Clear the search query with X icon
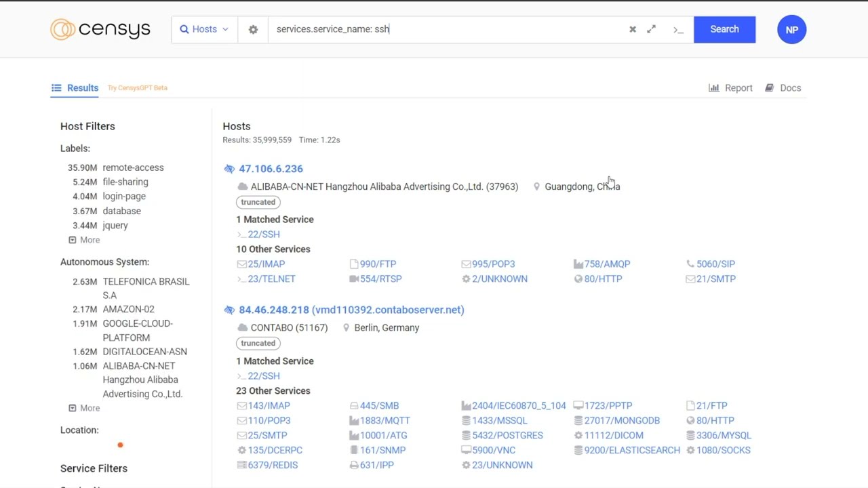Image resolution: width=868 pixels, height=488 pixels. pyautogui.click(x=633, y=29)
